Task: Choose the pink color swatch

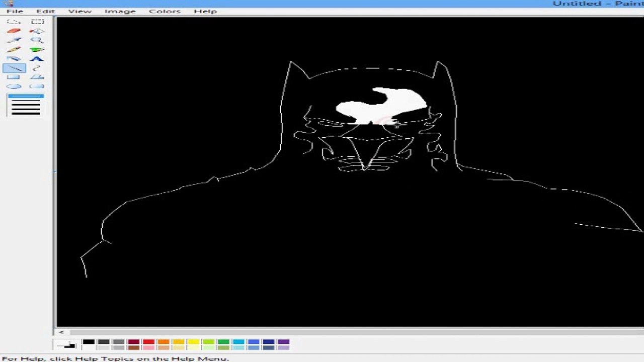Action: [x=148, y=347]
